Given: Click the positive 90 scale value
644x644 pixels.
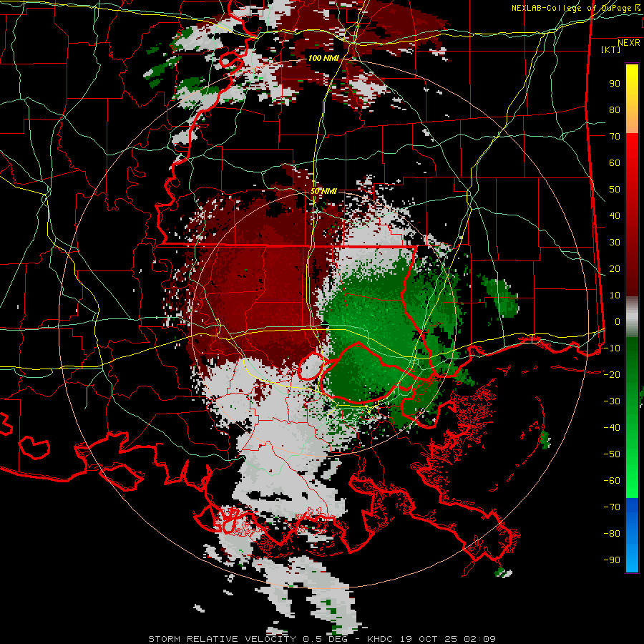Looking at the screenshot, I should [x=615, y=84].
